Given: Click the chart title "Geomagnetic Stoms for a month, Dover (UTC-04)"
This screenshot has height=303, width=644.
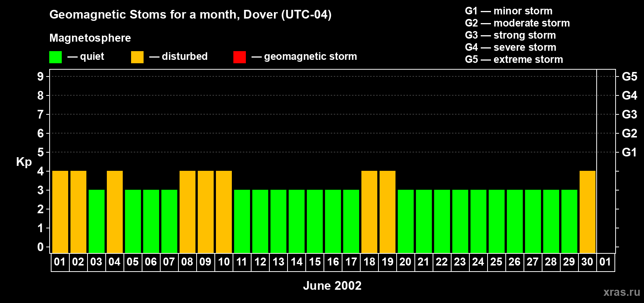Looking at the screenshot, I should 191,15.
